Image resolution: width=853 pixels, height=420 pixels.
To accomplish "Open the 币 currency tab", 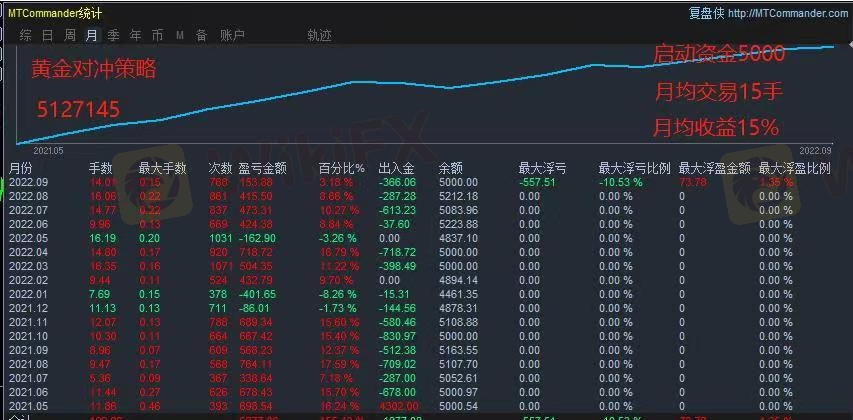I will tap(157, 35).
